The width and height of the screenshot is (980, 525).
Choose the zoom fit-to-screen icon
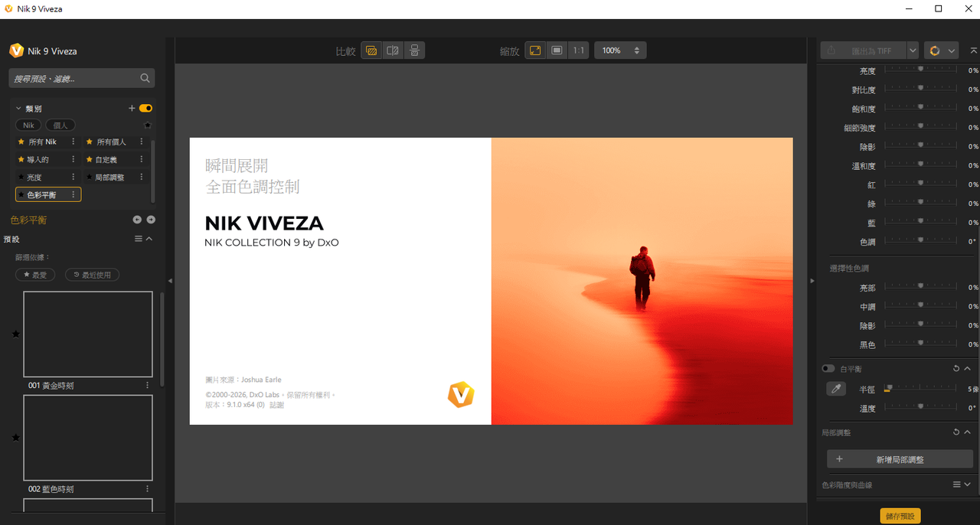535,51
